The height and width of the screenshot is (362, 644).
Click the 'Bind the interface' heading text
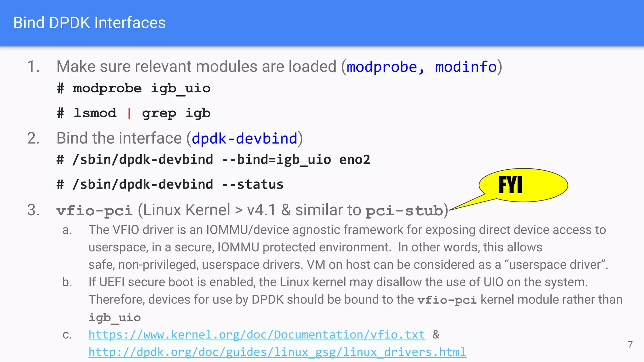119,138
